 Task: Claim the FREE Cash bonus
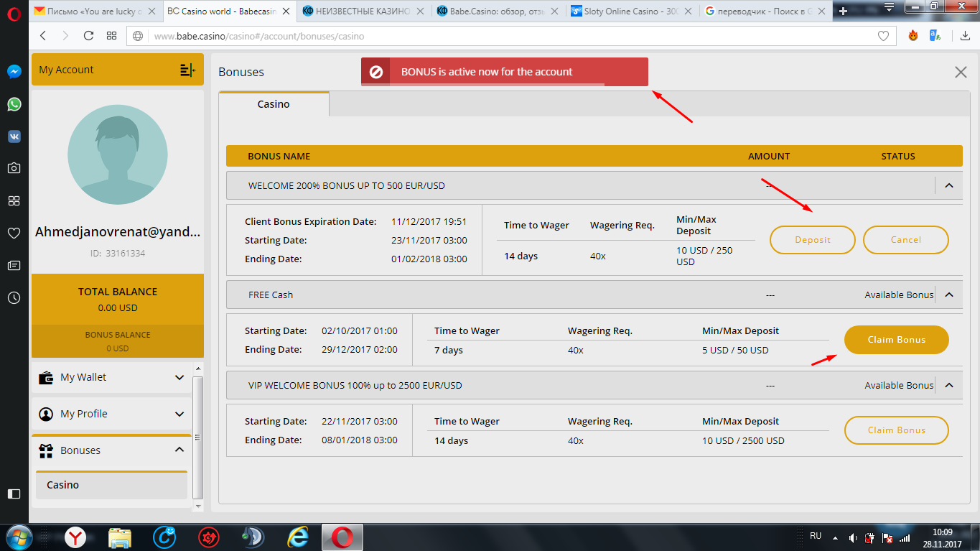click(896, 340)
